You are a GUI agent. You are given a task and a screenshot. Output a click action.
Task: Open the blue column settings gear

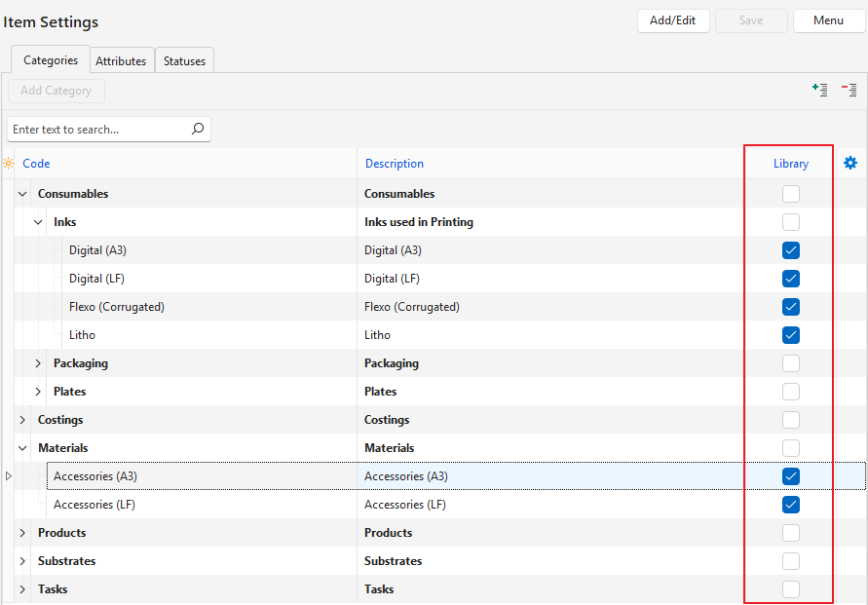[850, 163]
